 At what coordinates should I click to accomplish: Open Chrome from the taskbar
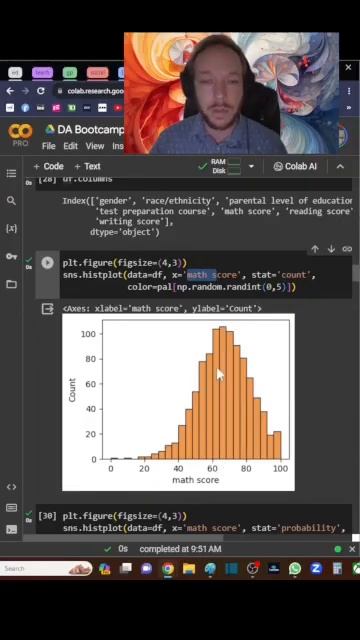[x=168, y=569]
